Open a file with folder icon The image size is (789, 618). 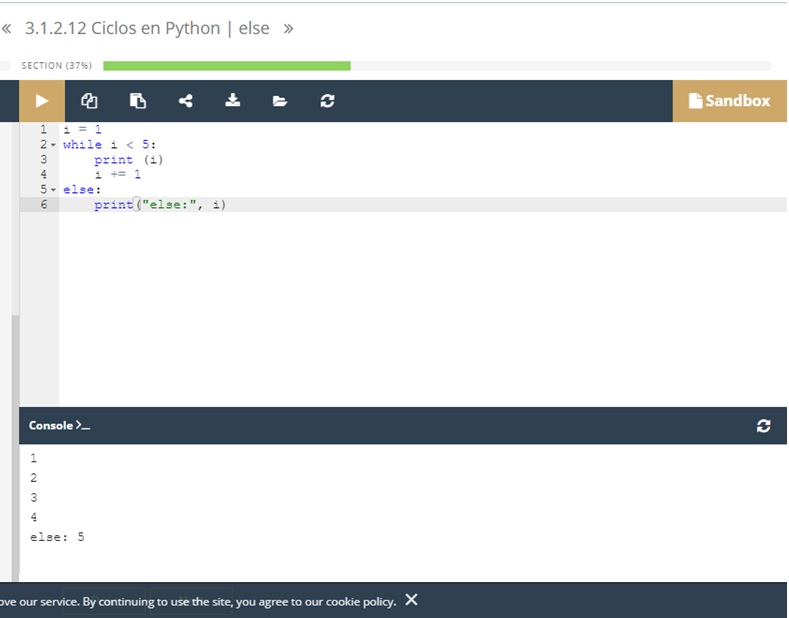coord(280,101)
